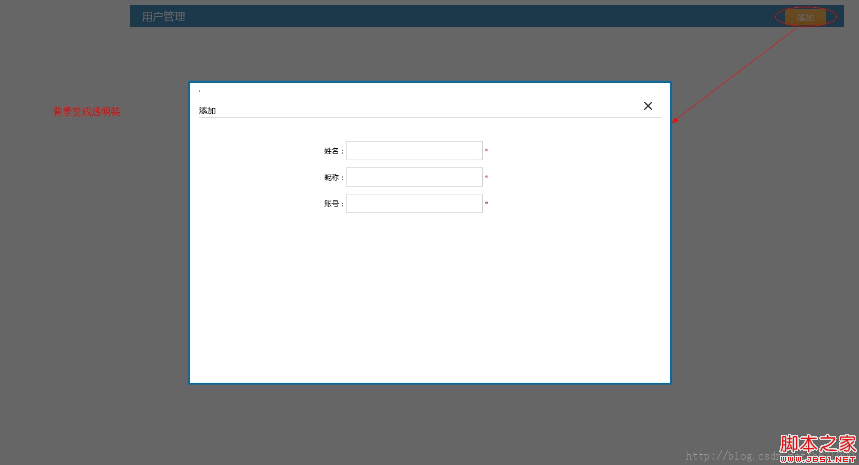This screenshot has height=465, width=859.
Task: Click the divider line under dialog title
Action: (x=430, y=118)
